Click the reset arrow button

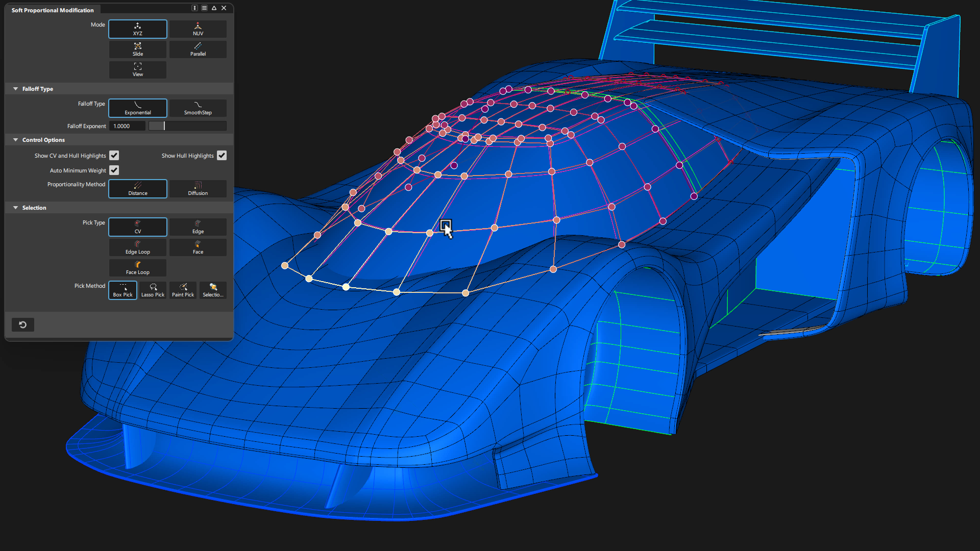tap(23, 325)
